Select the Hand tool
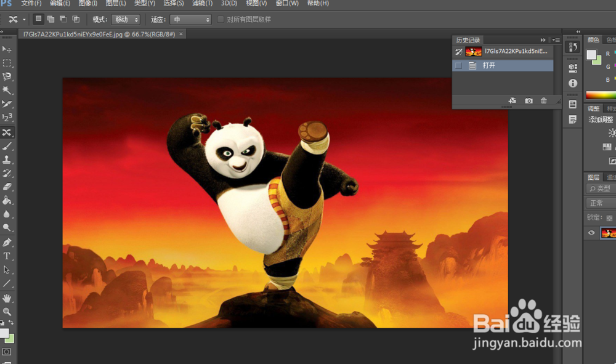The height and width of the screenshot is (364, 616). click(x=7, y=298)
